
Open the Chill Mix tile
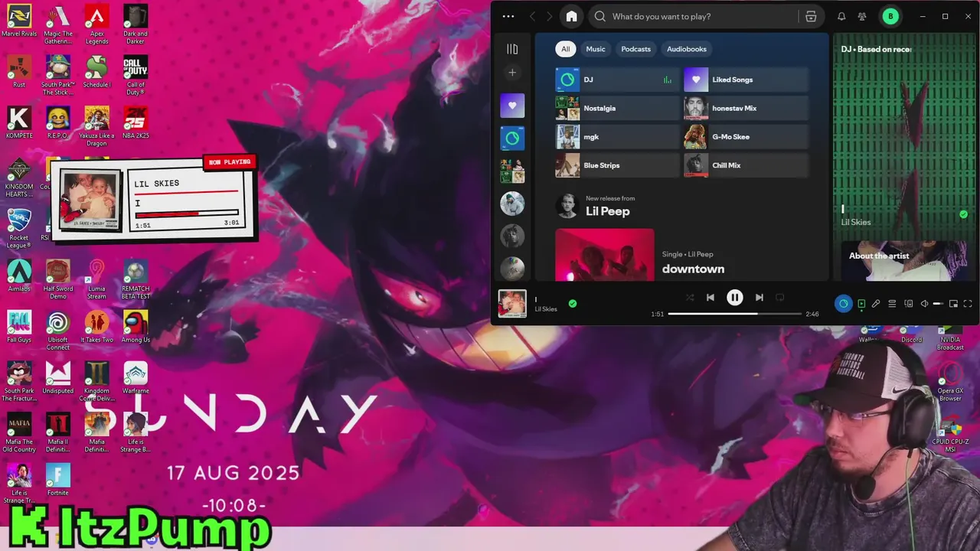tap(746, 165)
